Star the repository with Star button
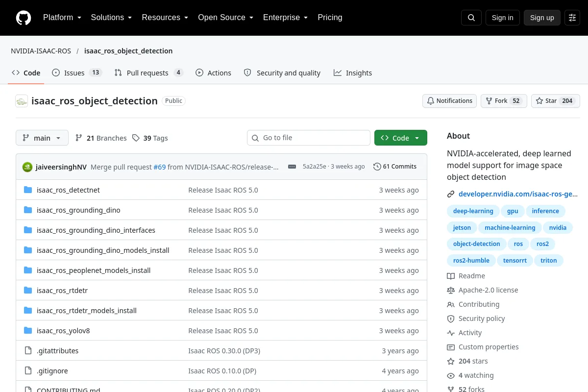 556,101
